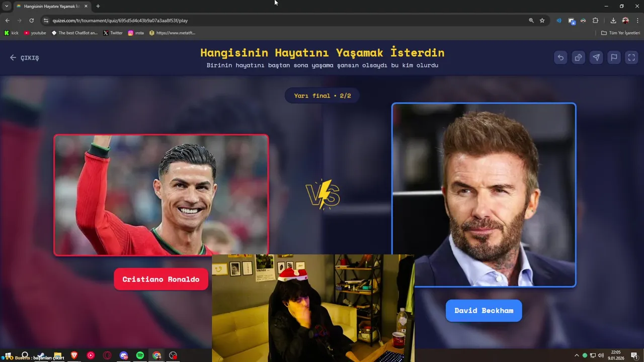Open YouTube Music taskbar icon
Screen dimensions: 644x362
(91, 355)
